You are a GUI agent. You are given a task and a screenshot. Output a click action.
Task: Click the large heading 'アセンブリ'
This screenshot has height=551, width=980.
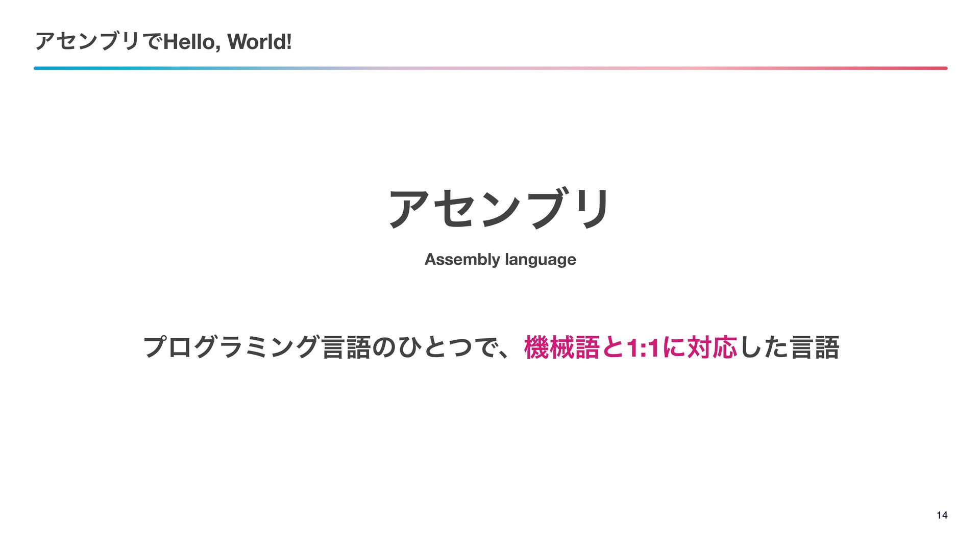(499, 209)
